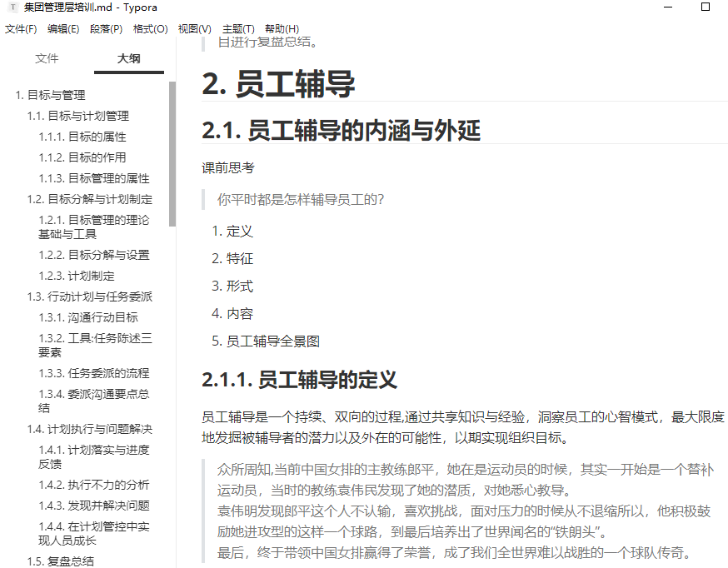Navigate to 1.2. 目标分解与计划制定 in outline

point(90,200)
